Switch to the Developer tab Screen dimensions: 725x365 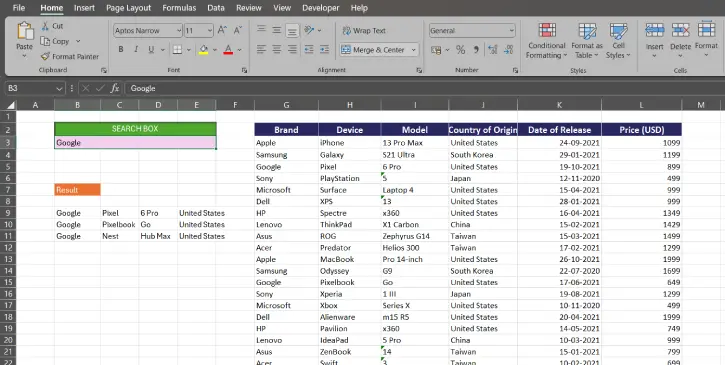(x=320, y=8)
